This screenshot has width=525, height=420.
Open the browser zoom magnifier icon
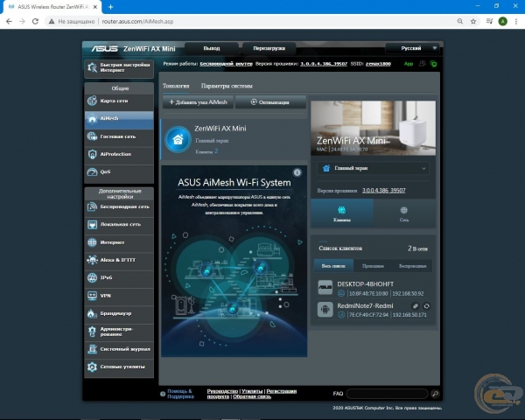[460, 21]
